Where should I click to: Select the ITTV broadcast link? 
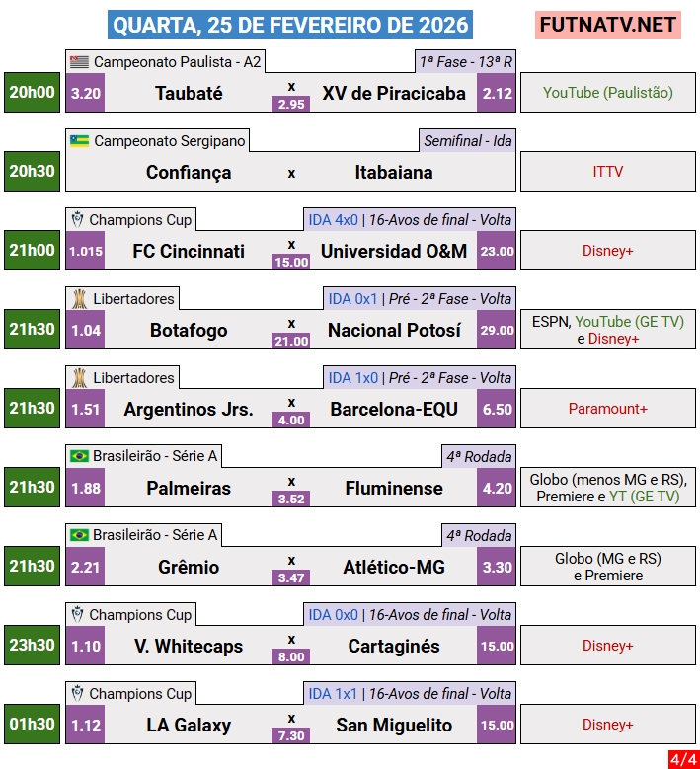point(608,172)
